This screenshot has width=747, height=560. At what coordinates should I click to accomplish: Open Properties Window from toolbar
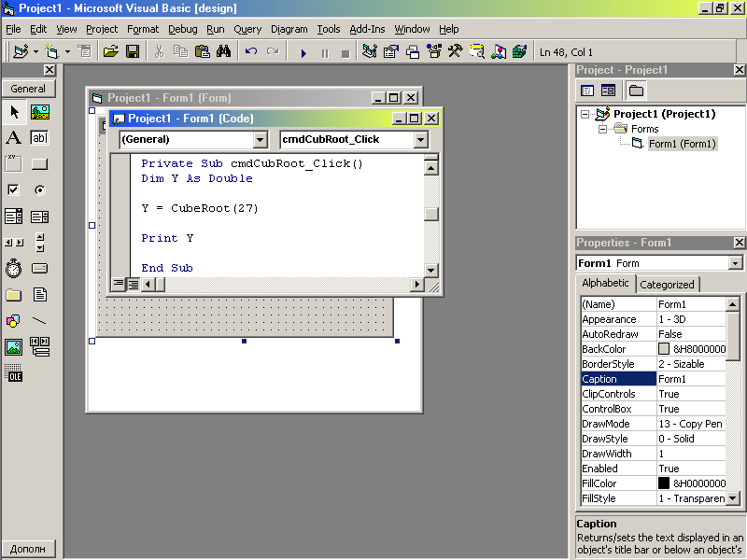pos(390,51)
